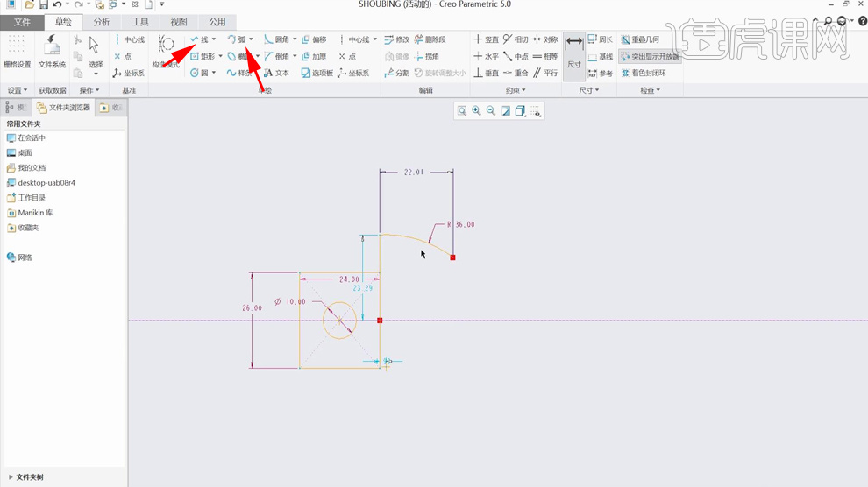Open the 文件 menu tab

click(x=22, y=22)
